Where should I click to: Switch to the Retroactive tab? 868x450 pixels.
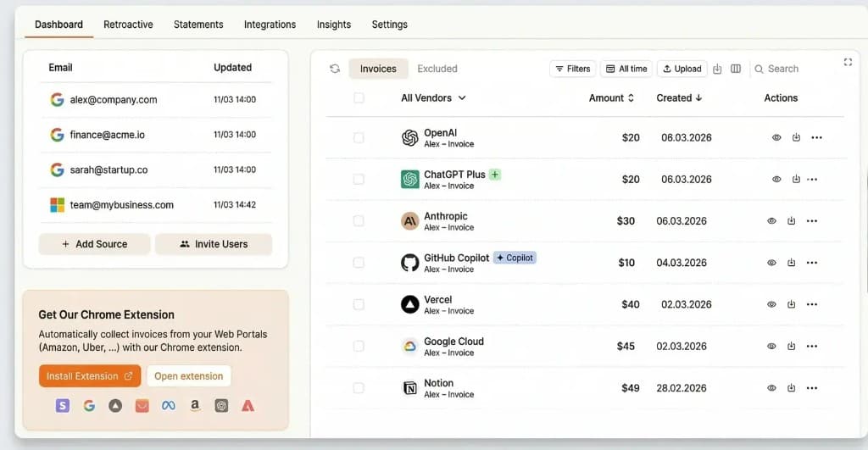[129, 25]
